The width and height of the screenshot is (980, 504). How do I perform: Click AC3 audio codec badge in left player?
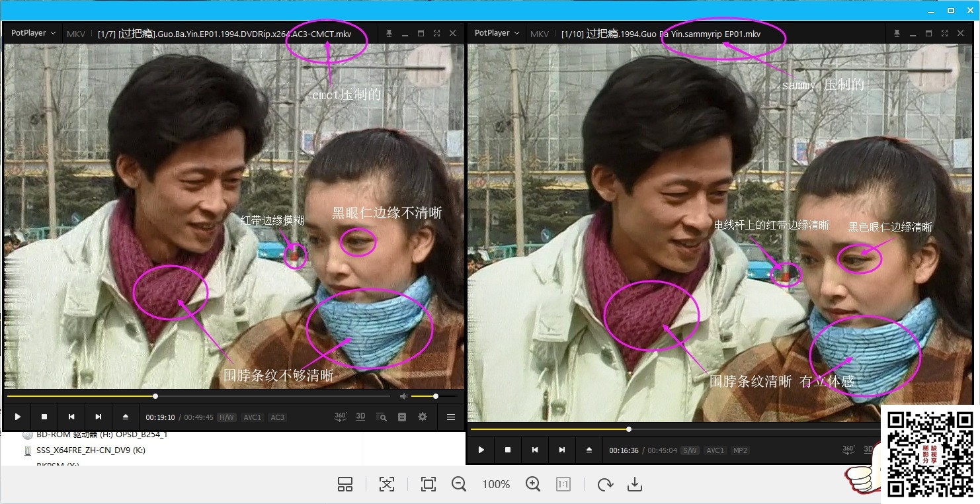coord(278,417)
